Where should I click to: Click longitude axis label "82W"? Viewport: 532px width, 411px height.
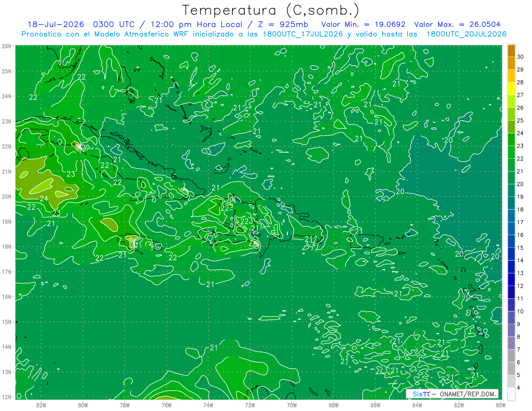point(41,405)
